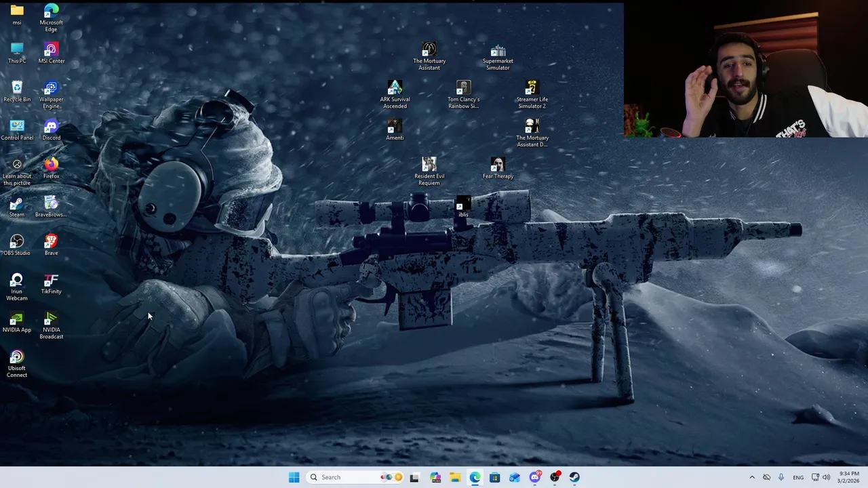Open Task View on the taskbar
The image size is (868, 488).
(414, 477)
